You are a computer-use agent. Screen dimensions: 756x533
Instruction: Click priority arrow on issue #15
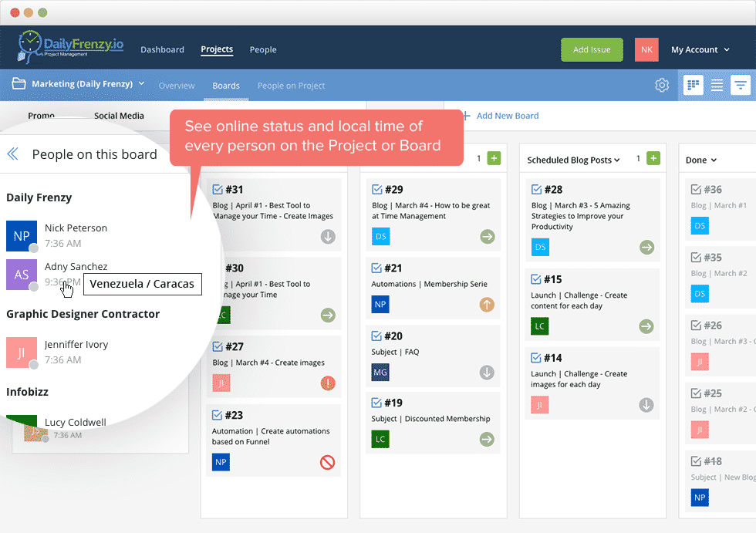point(646,326)
